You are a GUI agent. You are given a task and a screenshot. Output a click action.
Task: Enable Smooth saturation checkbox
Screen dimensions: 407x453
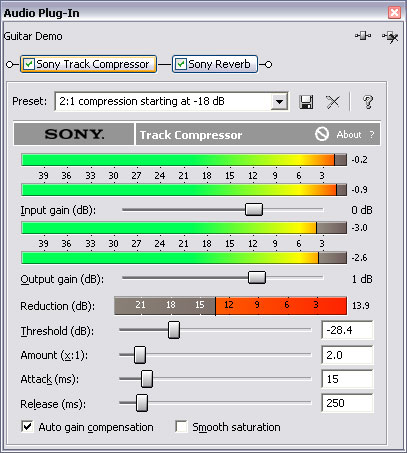pyautogui.click(x=181, y=427)
